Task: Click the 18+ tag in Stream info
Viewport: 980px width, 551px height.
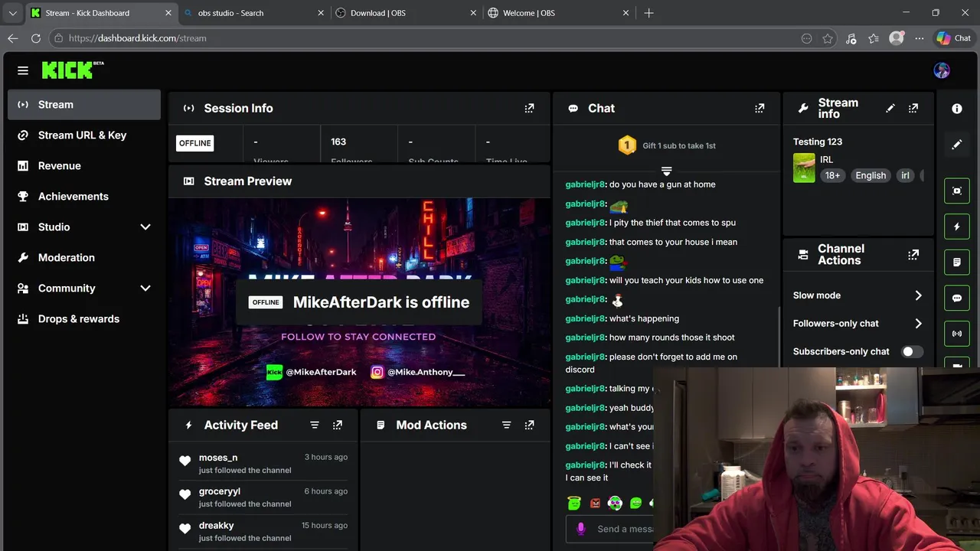Action: pyautogui.click(x=832, y=175)
